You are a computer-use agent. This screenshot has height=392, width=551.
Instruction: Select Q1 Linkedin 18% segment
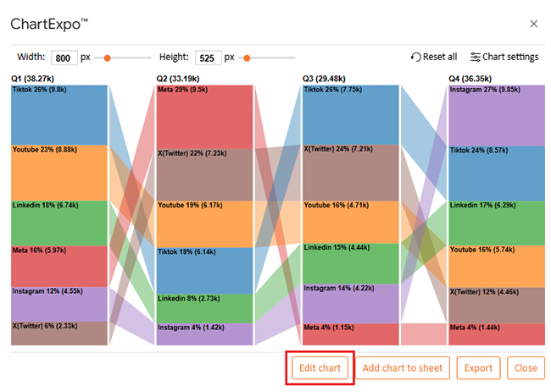click(x=59, y=224)
